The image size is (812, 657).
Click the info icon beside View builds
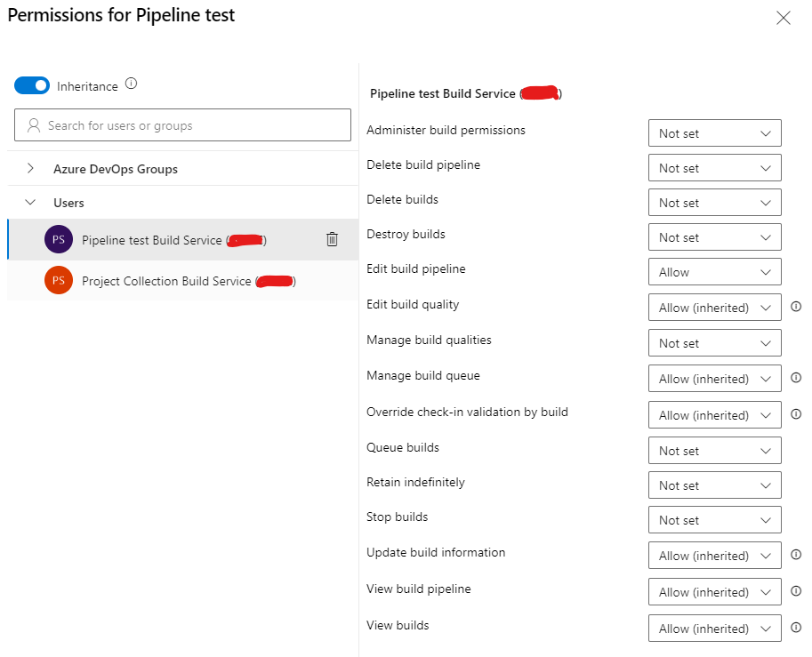point(794,629)
